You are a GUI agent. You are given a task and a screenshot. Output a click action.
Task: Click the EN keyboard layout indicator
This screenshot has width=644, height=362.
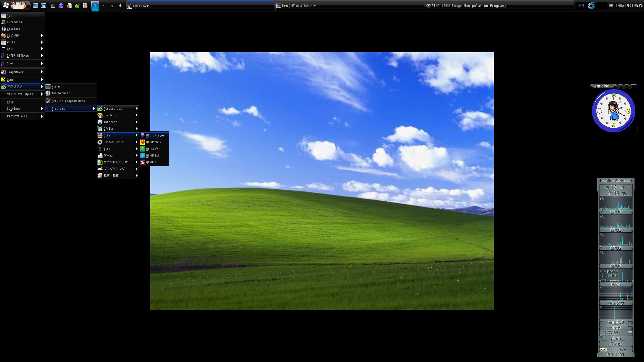click(x=581, y=6)
